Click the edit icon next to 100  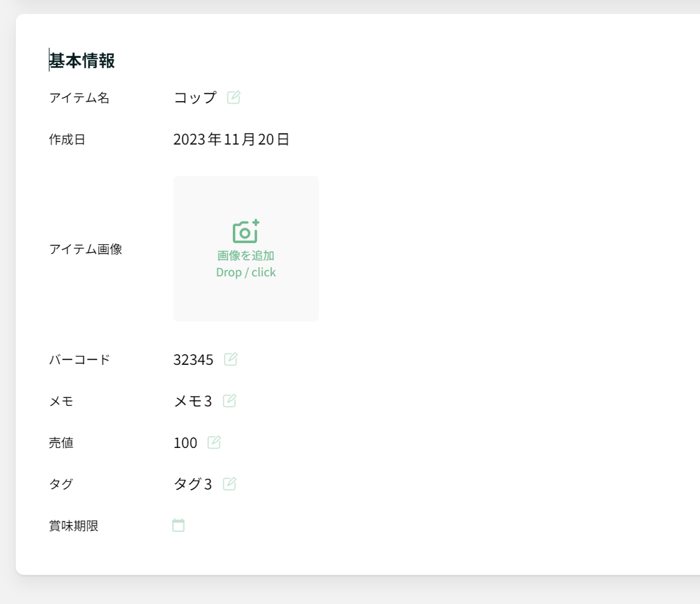tap(214, 442)
